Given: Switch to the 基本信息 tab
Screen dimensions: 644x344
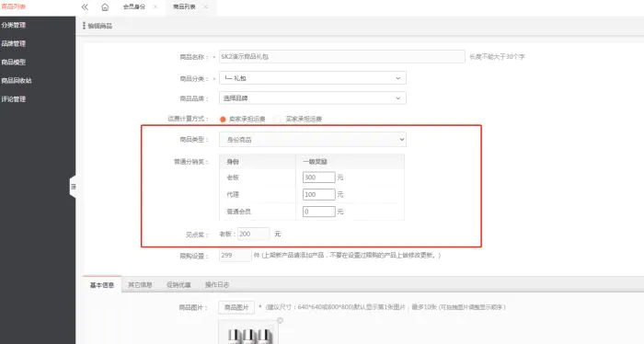Looking at the screenshot, I should click(x=102, y=285).
